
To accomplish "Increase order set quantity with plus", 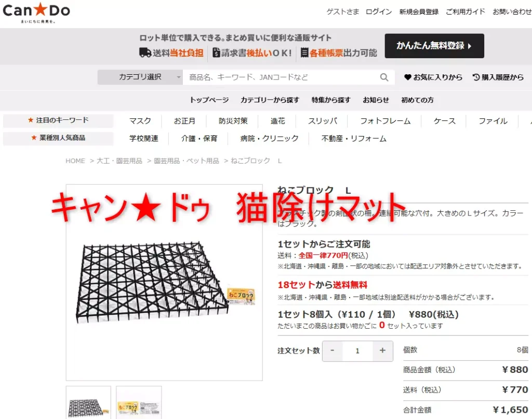I will tap(382, 350).
